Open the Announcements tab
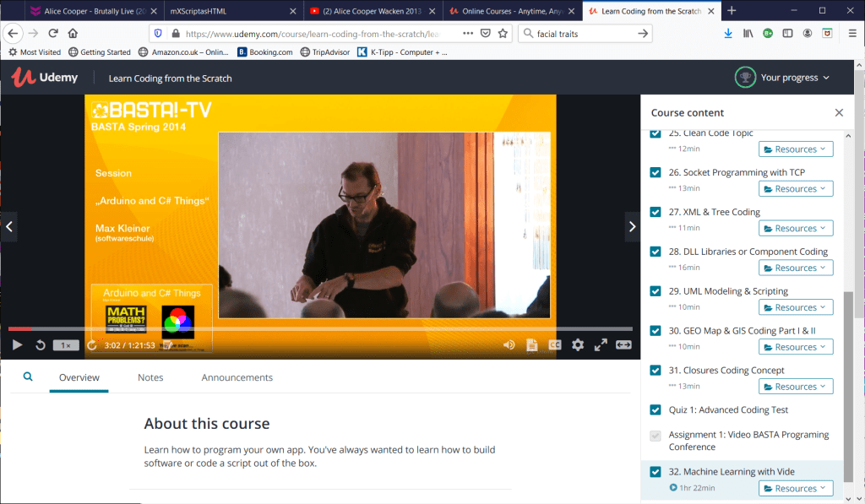 tap(237, 377)
